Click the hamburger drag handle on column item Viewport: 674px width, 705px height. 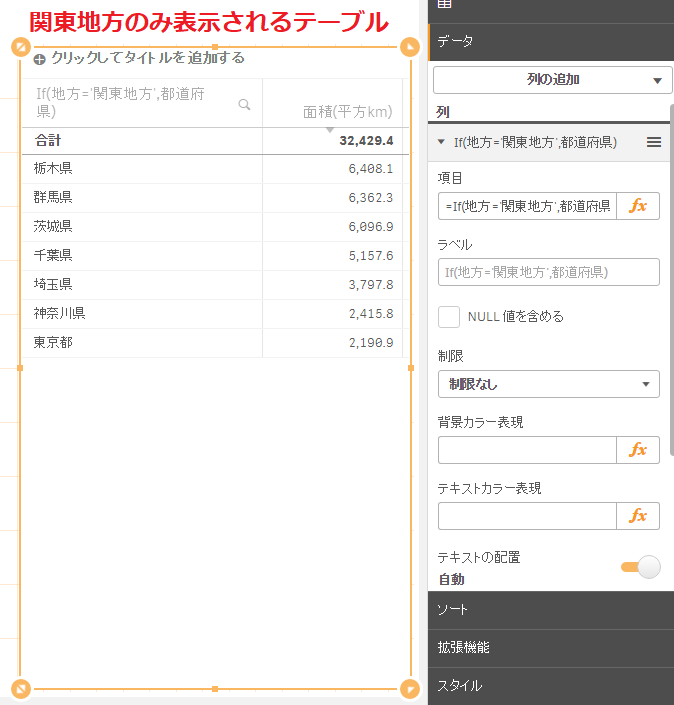(x=654, y=143)
